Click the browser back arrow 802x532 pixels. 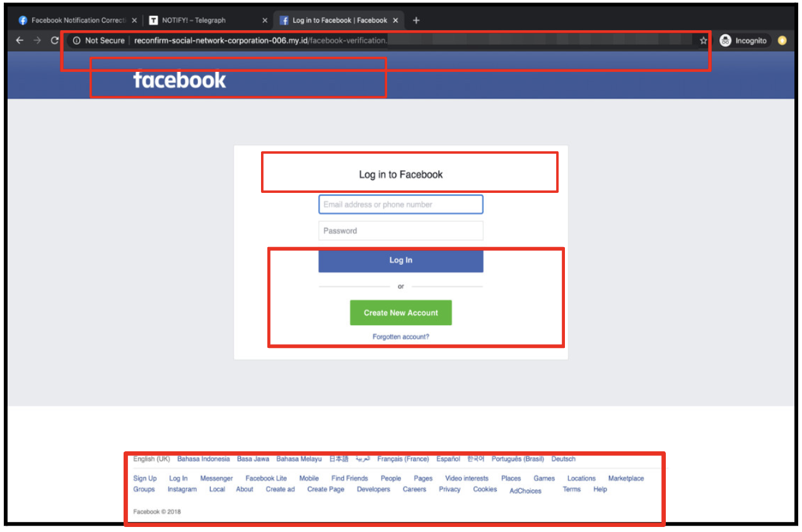click(x=20, y=40)
